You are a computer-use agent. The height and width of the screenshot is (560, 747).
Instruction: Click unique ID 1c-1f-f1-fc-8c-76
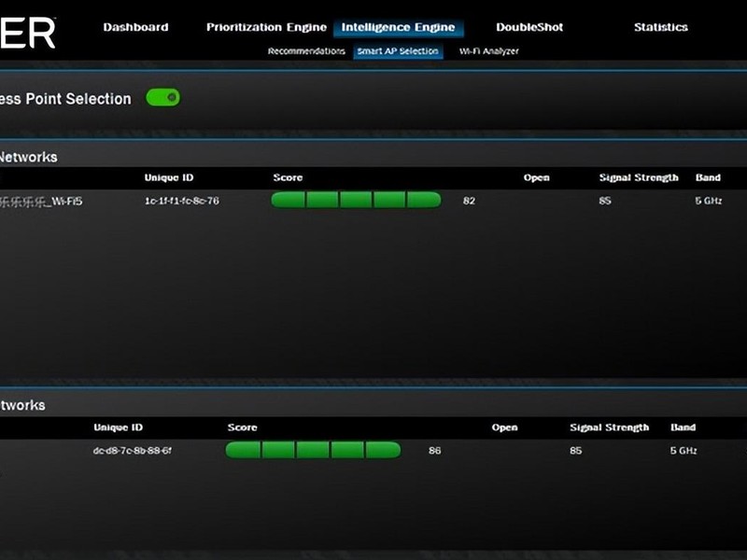[182, 201]
